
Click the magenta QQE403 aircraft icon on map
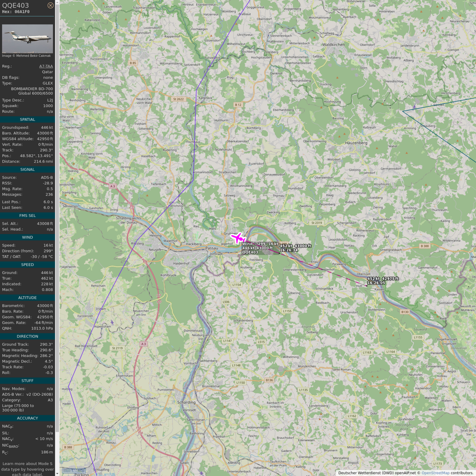pyautogui.click(x=238, y=237)
